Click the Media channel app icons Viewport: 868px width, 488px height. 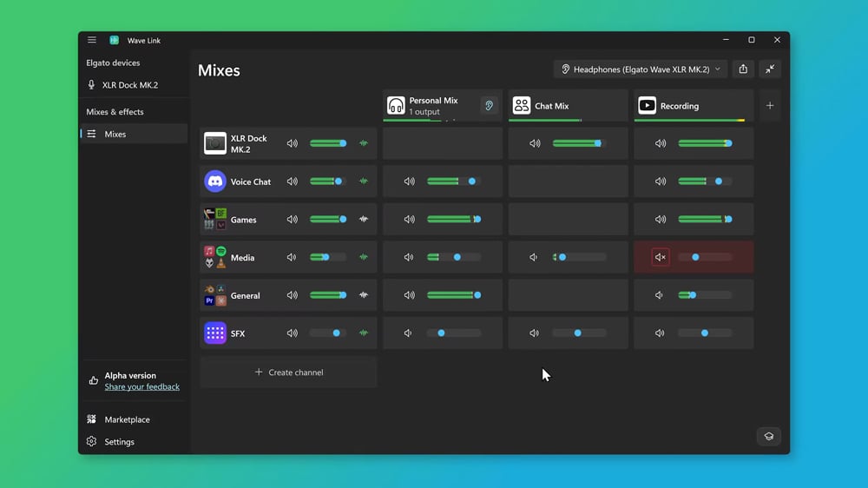click(x=214, y=257)
